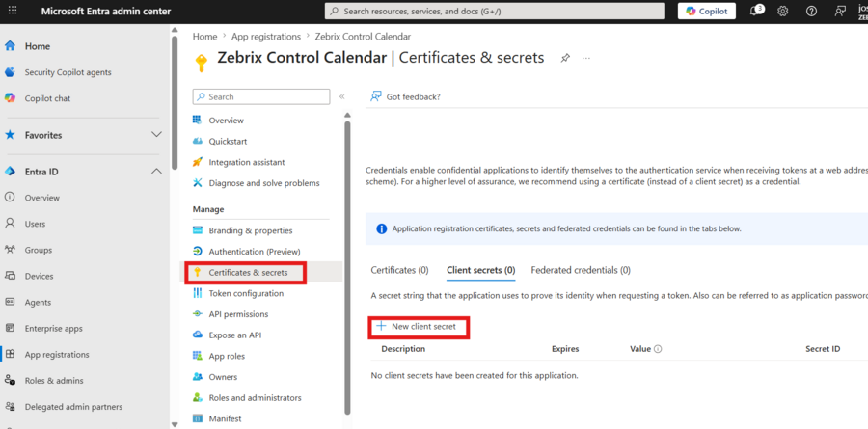Open the app Overview menu item
Screen dimensions: 868x429
pyautogui.click(x=226, y=121)
